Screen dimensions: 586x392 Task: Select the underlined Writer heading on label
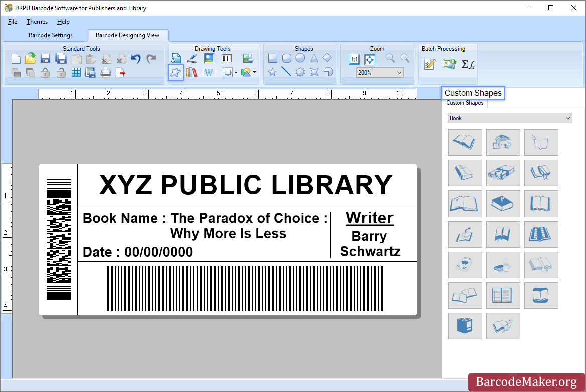(369, 218)
